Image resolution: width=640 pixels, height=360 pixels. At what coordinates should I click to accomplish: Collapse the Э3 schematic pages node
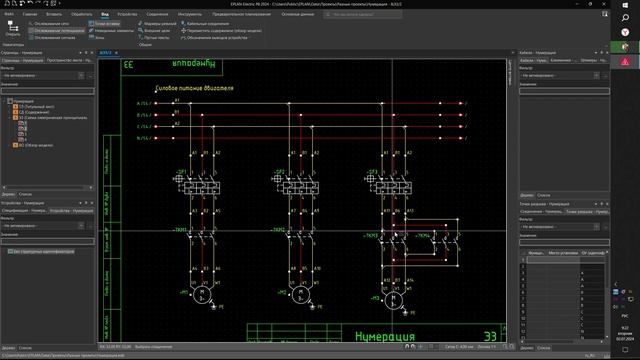click(x=10, y=118)
